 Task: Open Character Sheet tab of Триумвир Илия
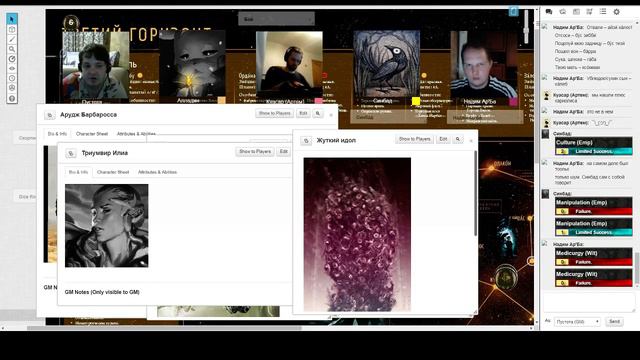tap(113, 172)
